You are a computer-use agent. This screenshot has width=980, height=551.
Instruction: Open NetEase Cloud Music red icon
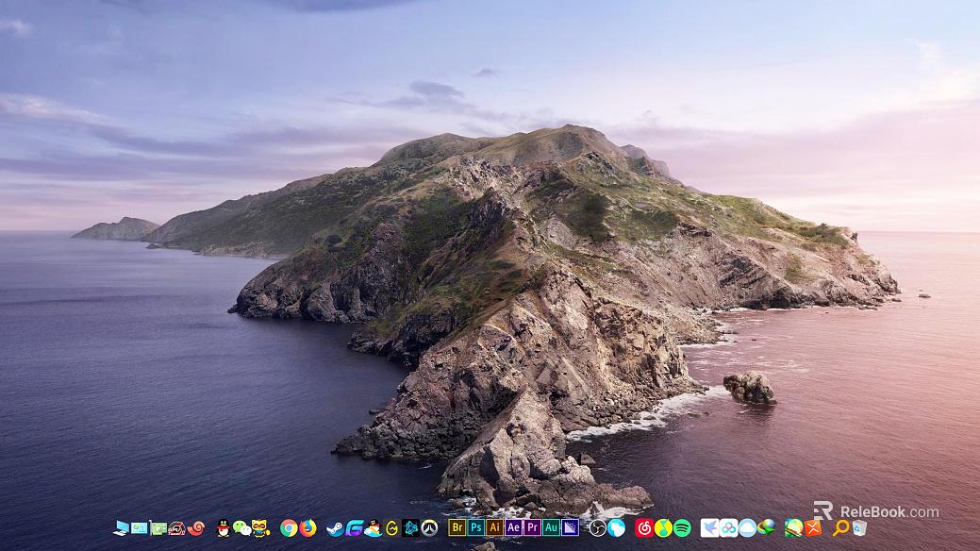click(x=644, y=527)
